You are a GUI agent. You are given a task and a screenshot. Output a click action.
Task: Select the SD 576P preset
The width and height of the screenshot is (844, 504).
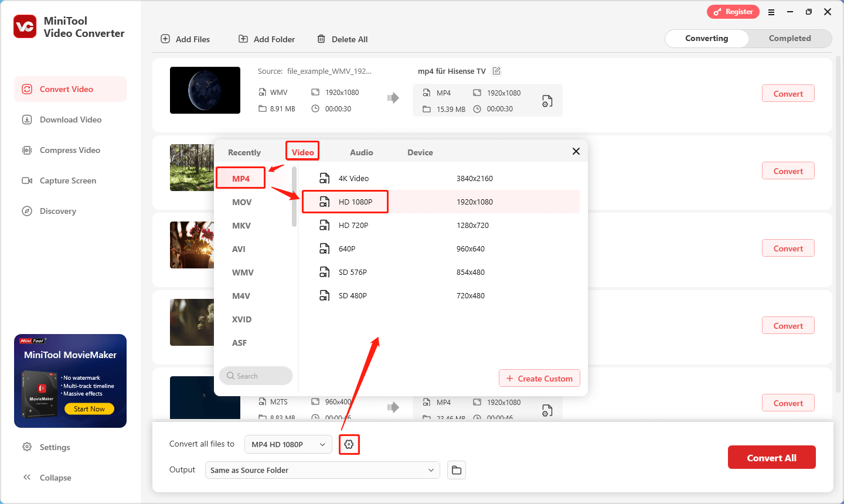click(441, 272)
